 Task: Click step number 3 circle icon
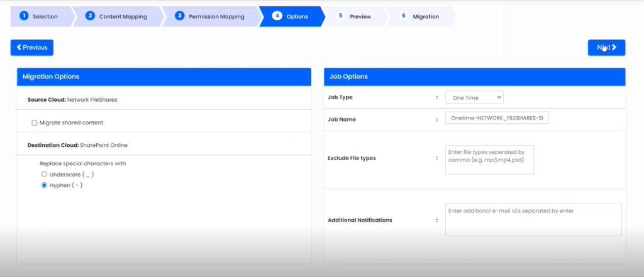click(x=179, y=16)
